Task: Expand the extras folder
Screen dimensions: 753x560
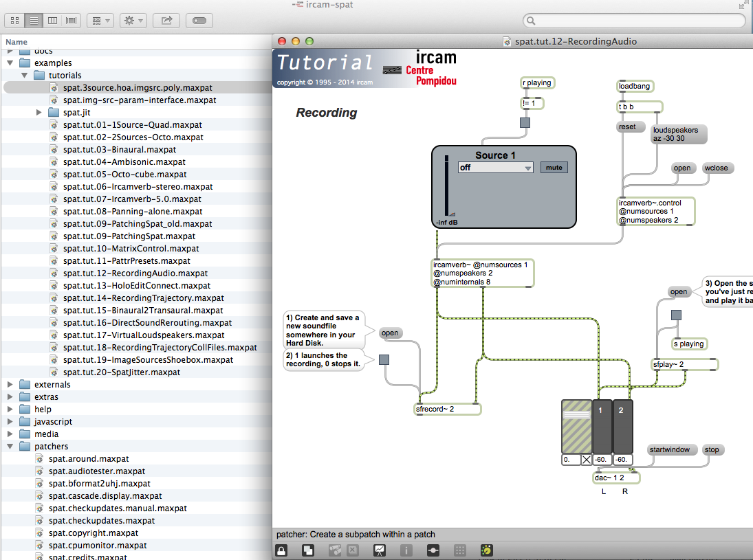Action: tap(10, 397)
